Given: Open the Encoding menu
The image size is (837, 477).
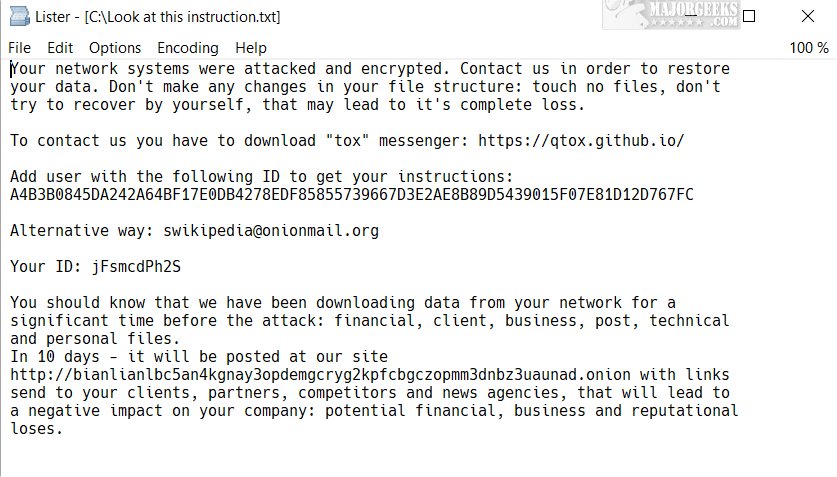Looking at the screenshot, I should coord(188,48).
